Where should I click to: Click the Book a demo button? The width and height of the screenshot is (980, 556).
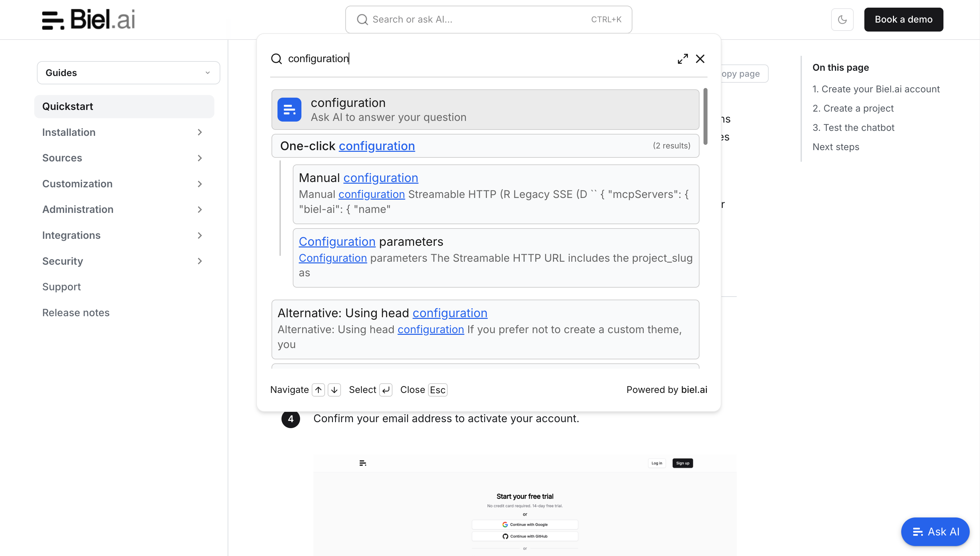pyautogui.click(x=903, y=20)
